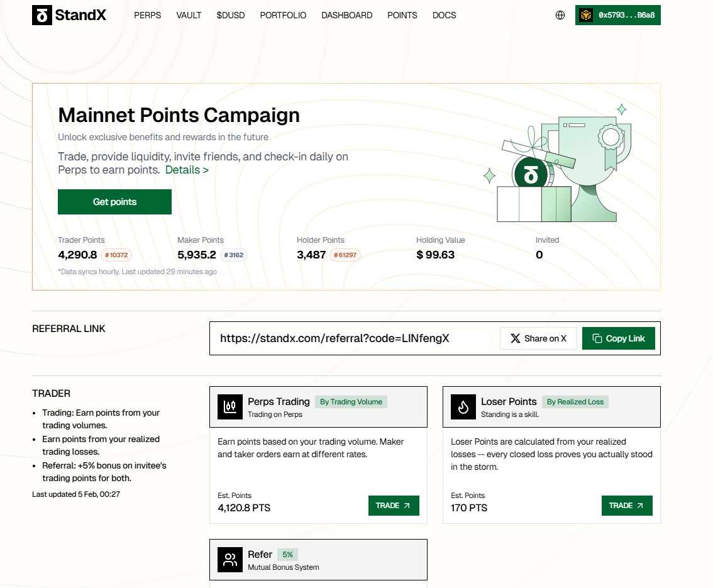Click the Data syncs hourly note

[x=137, y=272]
